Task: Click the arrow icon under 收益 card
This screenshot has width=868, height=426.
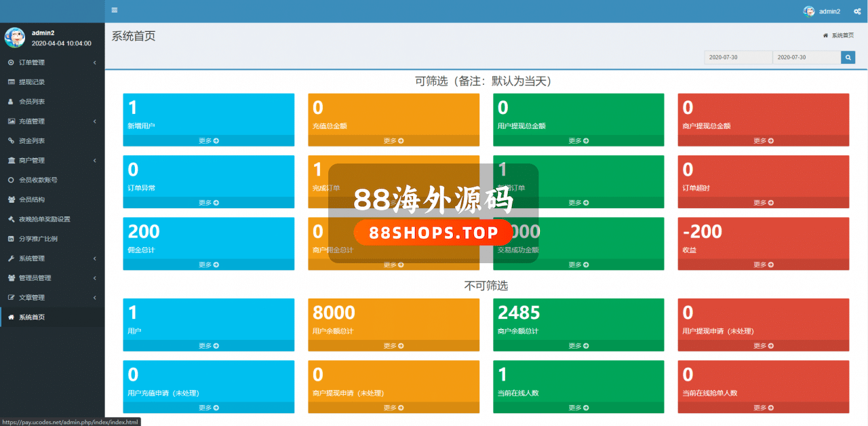Action: [x=771, y=265]
